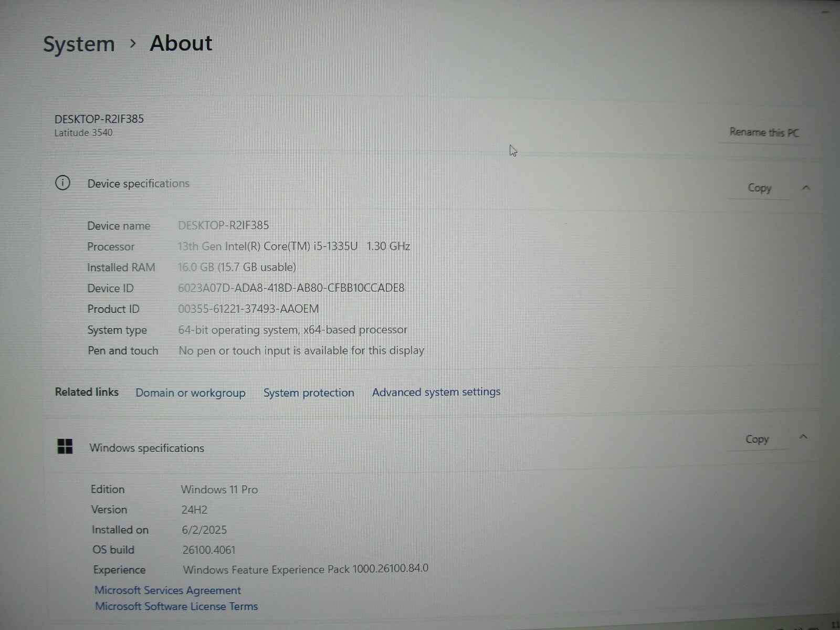This screenshot has height=630, width=840.
Task: Click the breadcrumb separator chevron after System
Action: (133, 44)
